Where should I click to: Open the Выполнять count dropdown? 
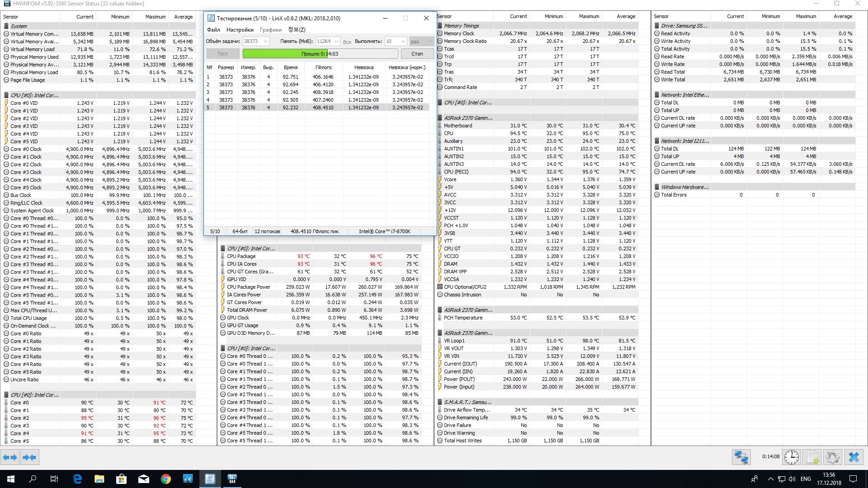click(403, 41)
